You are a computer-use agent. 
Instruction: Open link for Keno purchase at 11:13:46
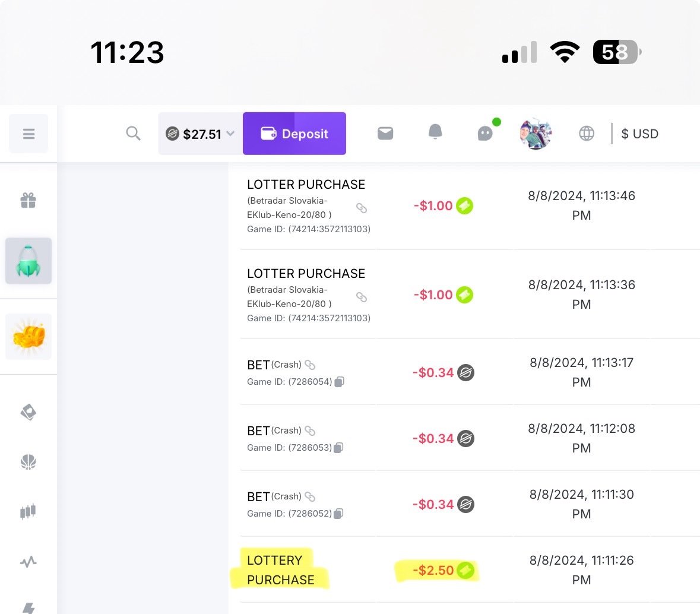[361, 208]
